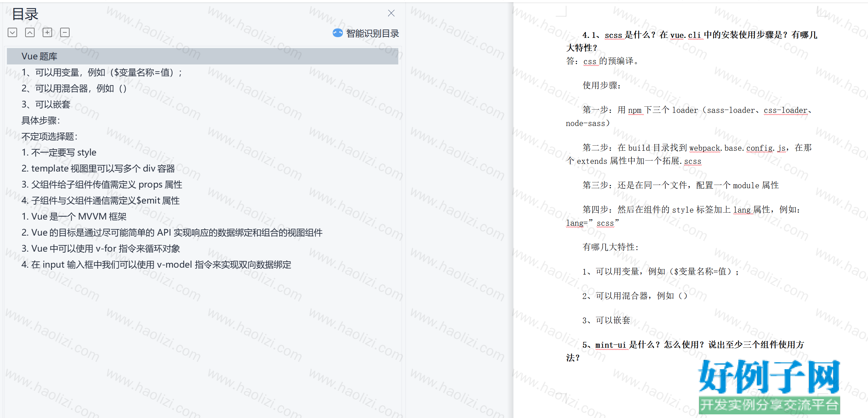Click the '目录' panel title
The height and width of the screenshot is (418, 868).
(x=25, y=14)
